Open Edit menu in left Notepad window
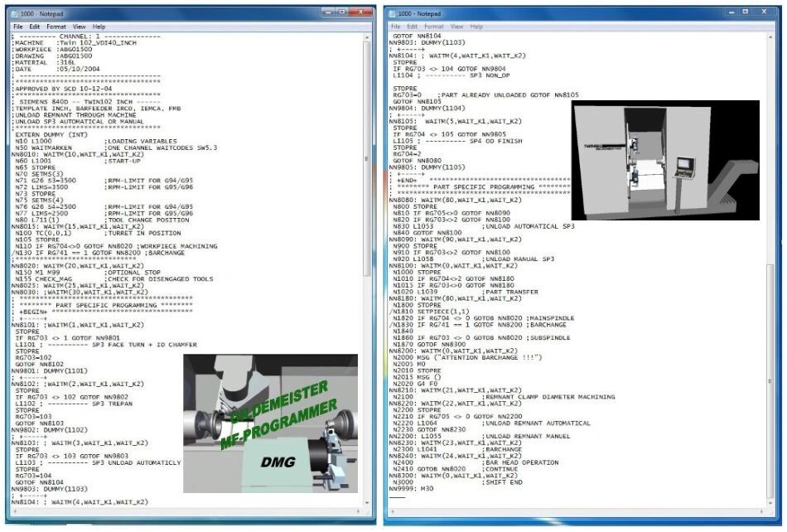 (34, 27)
